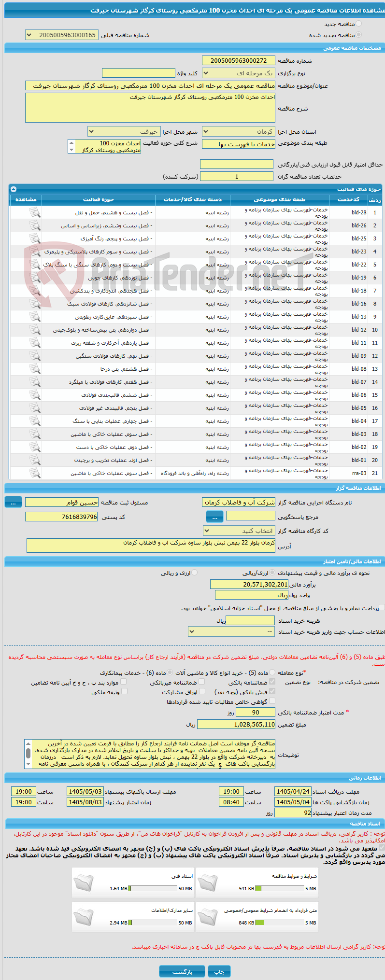Toggle the وثیقه ملکی checkbox
The image size is (385, 980).
pyautogui.click(x=124, y=691)
